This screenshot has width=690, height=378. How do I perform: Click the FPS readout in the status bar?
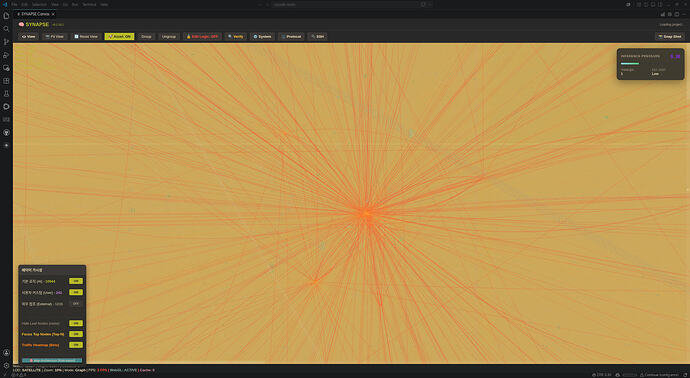(x=99, y=370)
